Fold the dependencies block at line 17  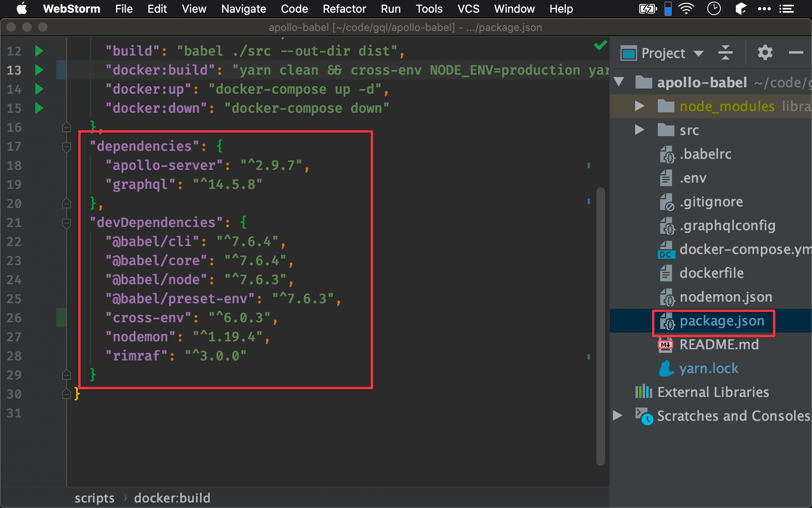[x=67, y=147]
